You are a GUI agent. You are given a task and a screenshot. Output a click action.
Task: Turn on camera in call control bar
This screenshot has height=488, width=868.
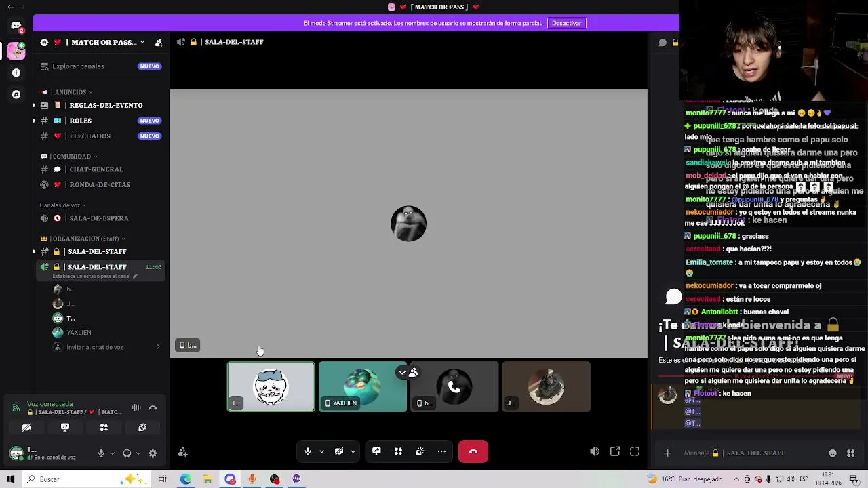coord(339,451)
